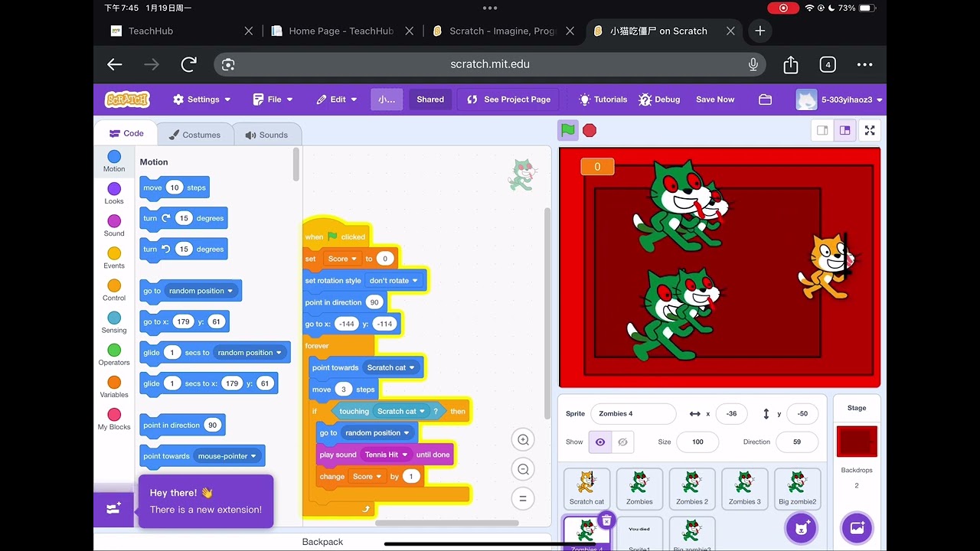Zoom out on the code workspace

[x=524, y=469]
